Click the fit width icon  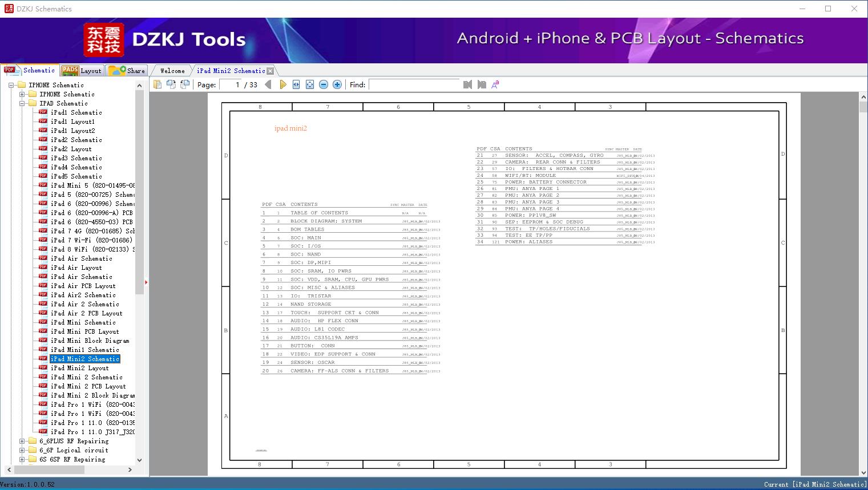coord(296,84)
